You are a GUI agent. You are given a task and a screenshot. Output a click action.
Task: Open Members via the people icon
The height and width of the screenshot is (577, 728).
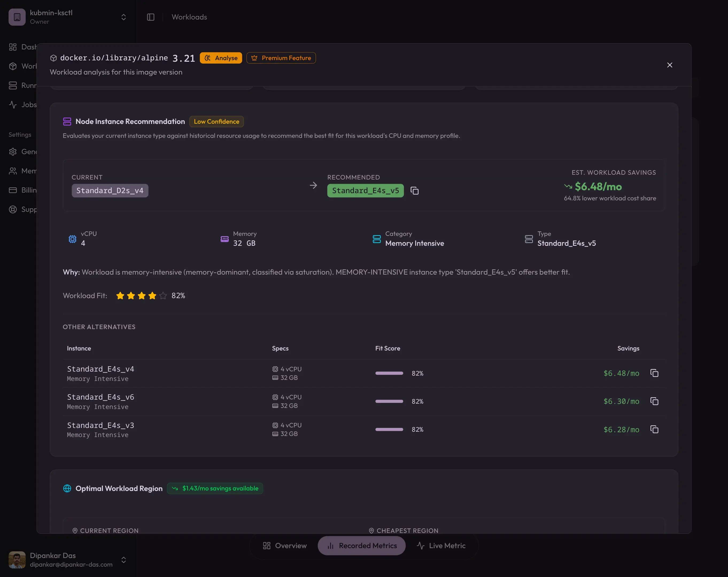(13, 171)
